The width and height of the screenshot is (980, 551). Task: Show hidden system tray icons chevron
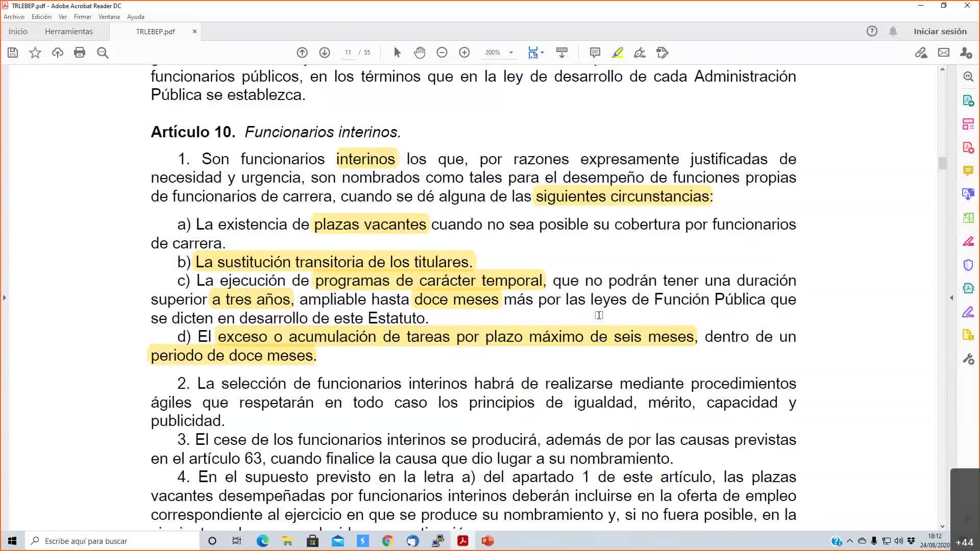click(x=850, y=541)
